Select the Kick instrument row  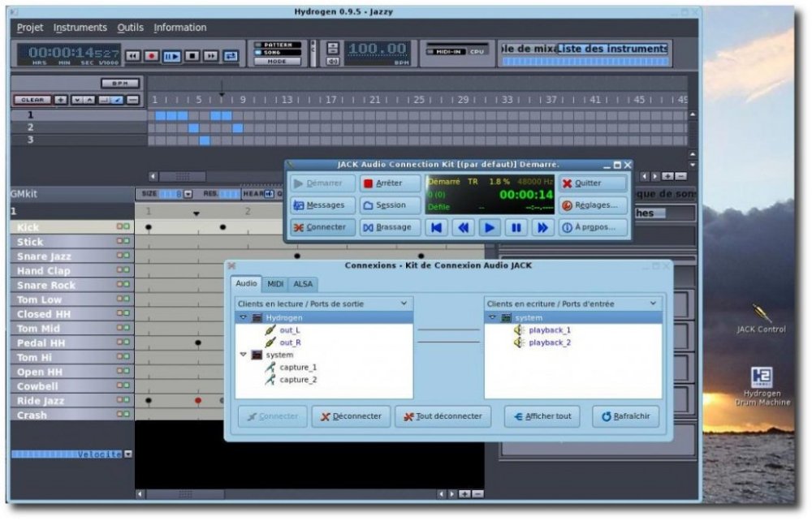tap(72, 227)
